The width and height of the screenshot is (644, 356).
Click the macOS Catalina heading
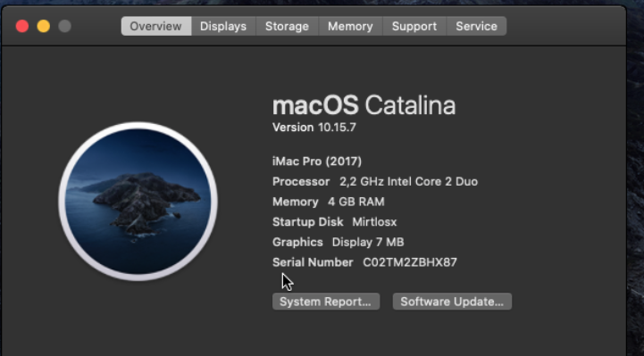(364, 105)
